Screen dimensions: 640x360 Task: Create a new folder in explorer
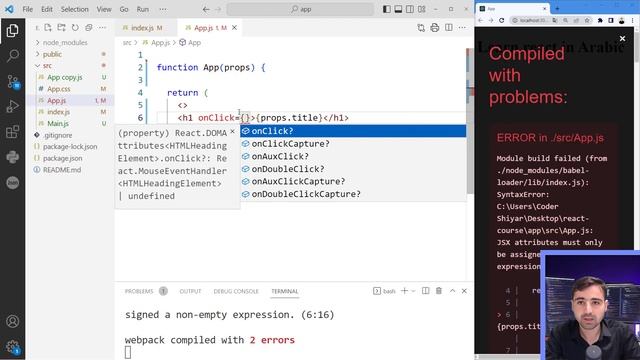[x=62, y=28]
